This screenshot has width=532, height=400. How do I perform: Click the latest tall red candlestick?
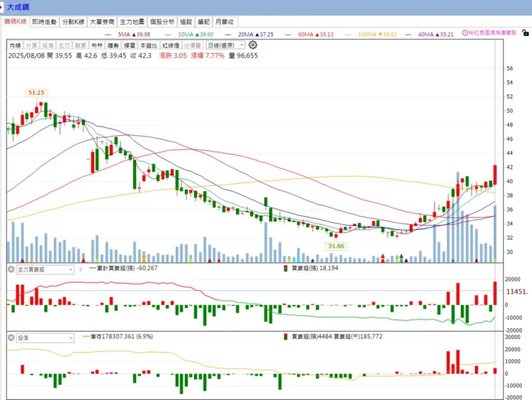pos(495,175)
